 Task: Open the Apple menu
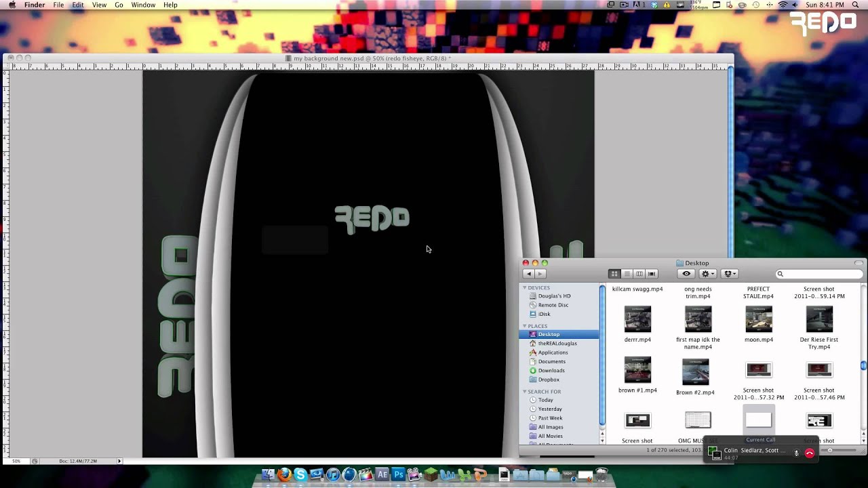click(x=12, y=5)
